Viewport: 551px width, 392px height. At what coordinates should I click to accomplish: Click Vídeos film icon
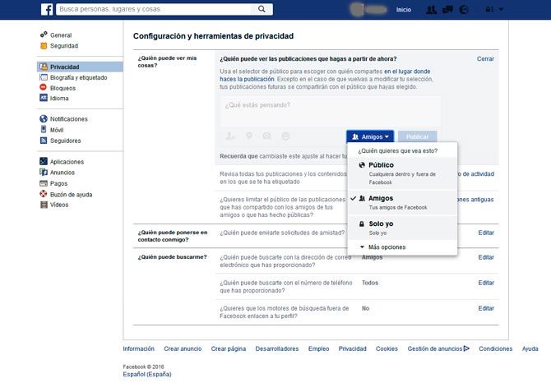pyautogui.click(x=44, y=205)
